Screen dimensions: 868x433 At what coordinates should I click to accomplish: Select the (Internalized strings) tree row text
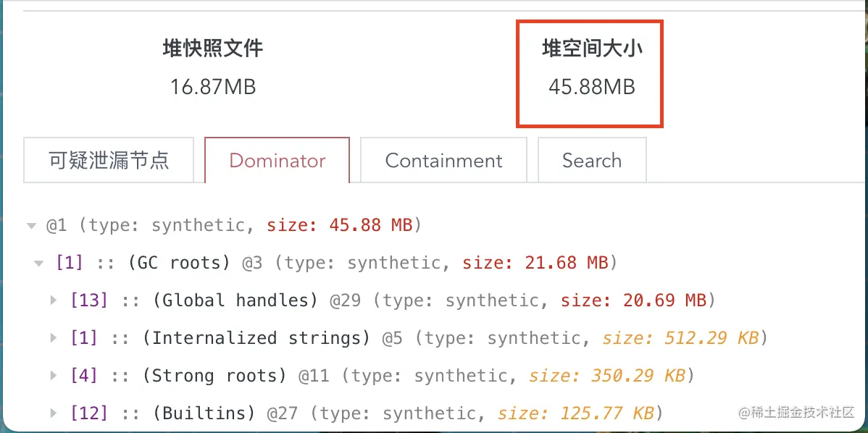click(256, 338)
